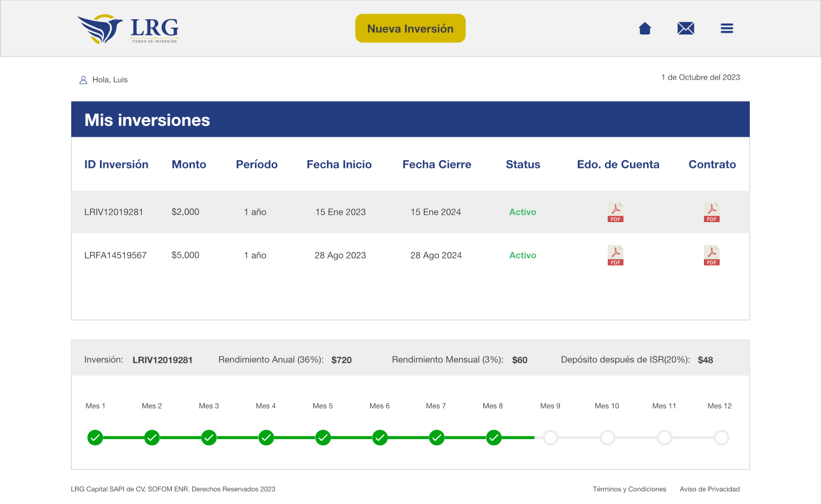Image resolution: width=821 pixels, height=504 pixels.
Task: Click the user profile icon beside Hola, Luis
Action: click(x=83, y=80)
